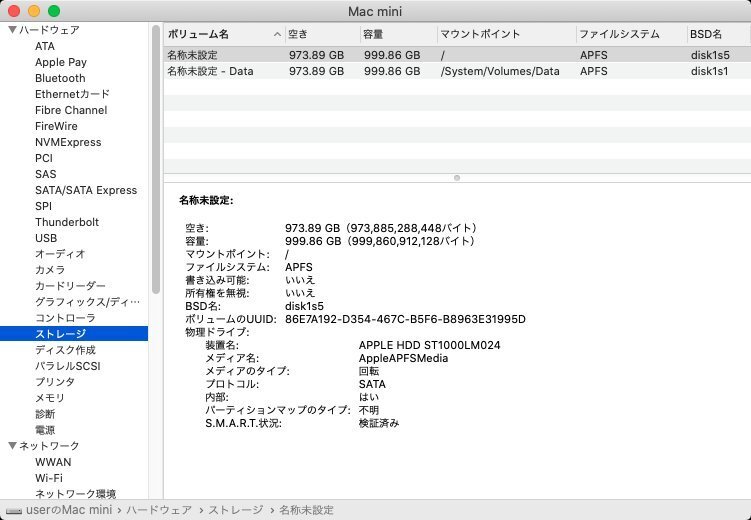Viewport: 751px width, 520px height.
Task: Click the yellow minimize window button
Action: 34,11
